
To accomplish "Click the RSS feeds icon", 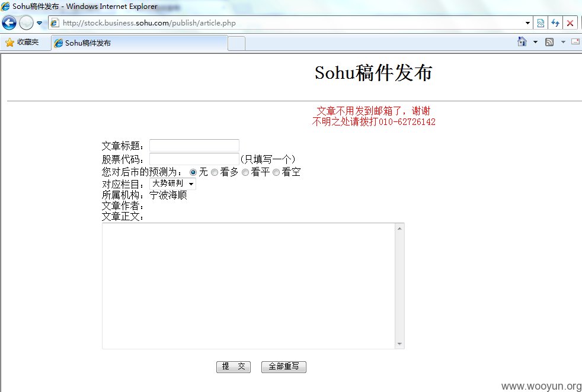I will click(x=549, y=42).
